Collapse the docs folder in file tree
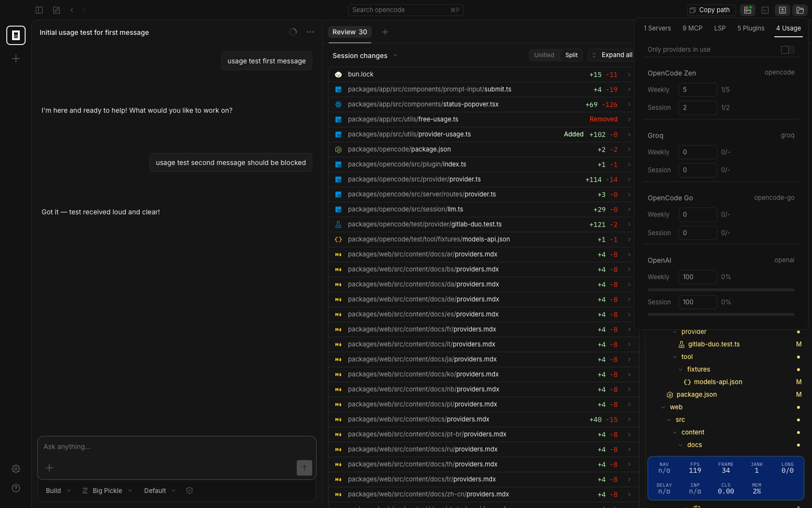 pos(681,445)
